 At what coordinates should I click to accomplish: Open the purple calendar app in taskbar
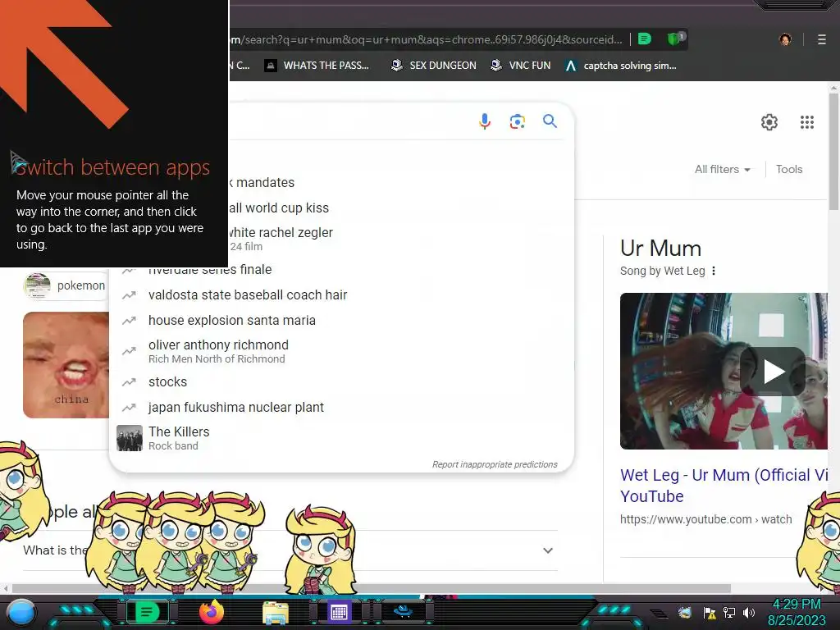point(339,612)
